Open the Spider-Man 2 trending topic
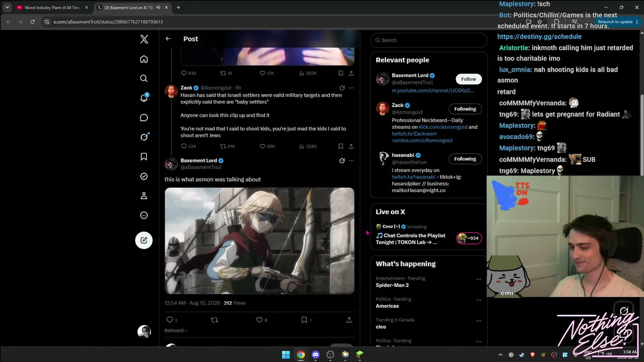 392,285
